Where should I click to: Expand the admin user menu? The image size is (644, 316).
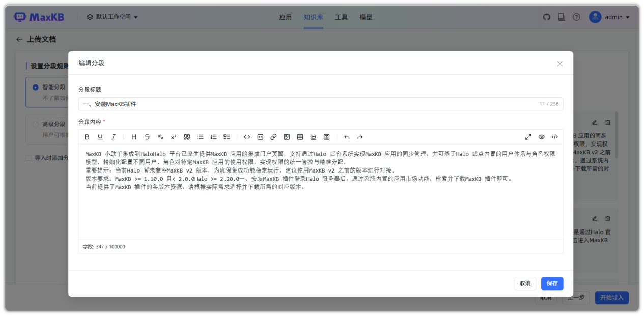(x=609, y=17)
